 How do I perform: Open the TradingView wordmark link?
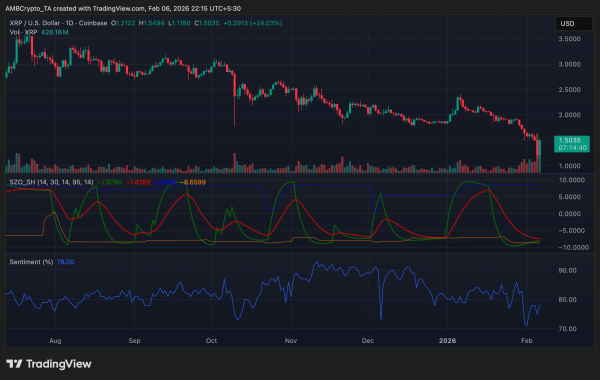pyautogui.click(x=59, y=364)
